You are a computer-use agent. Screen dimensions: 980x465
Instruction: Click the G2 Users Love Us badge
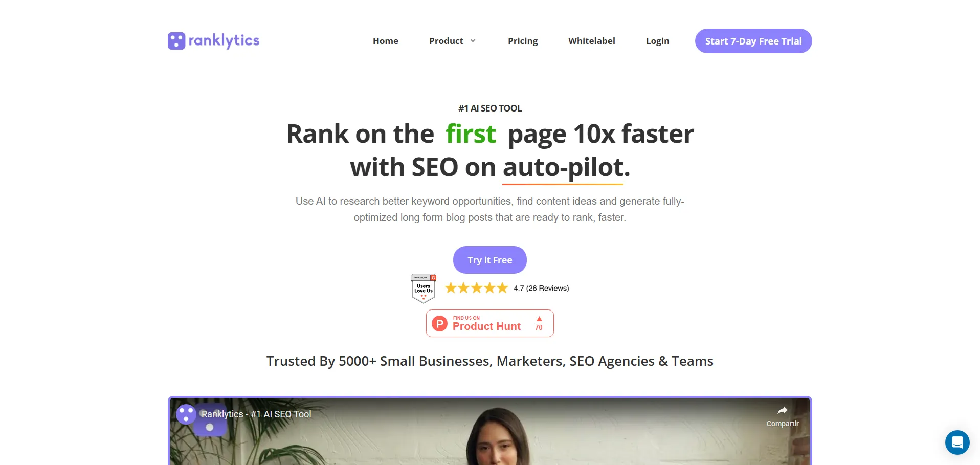[424, 289]
